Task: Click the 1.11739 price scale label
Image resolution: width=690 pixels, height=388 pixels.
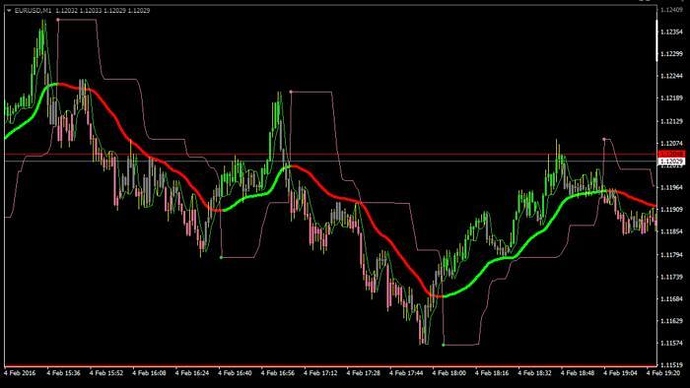Action: (x=672, y=277)
